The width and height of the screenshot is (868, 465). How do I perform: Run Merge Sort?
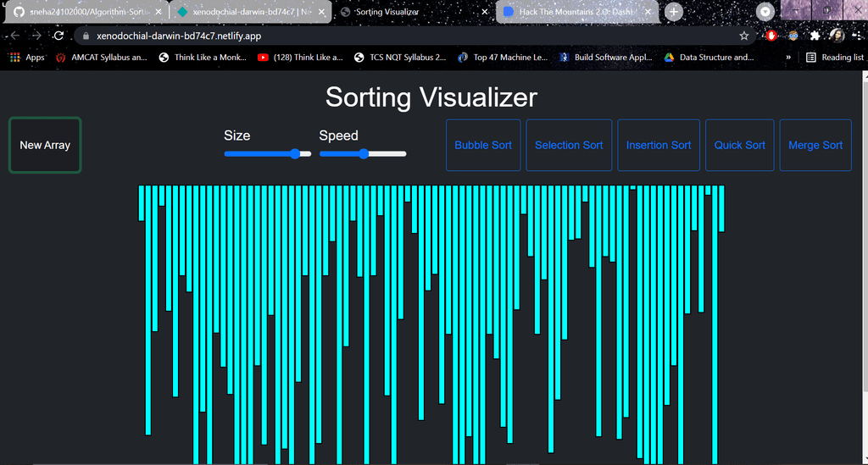pos(815,145)
